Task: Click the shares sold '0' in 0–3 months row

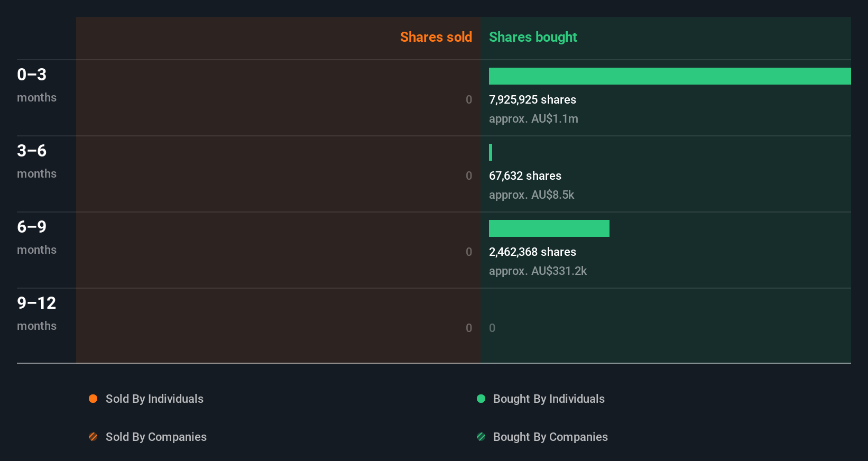Action: (x=469, y=99)
